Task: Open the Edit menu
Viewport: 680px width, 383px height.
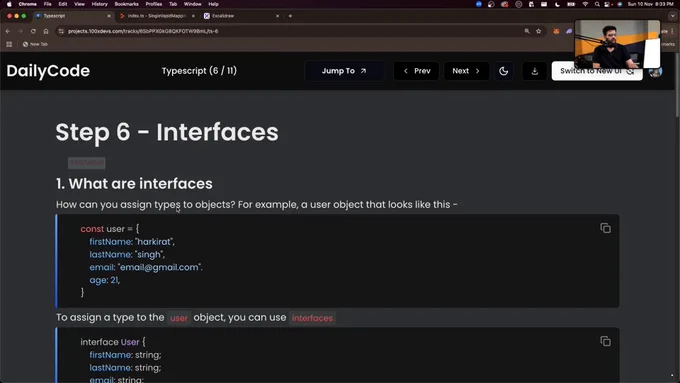Action: [63, 4]
